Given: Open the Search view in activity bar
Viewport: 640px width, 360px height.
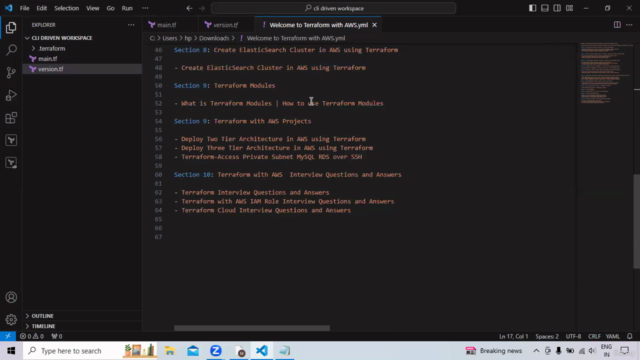Looking at the screenshot, I should click(x=11, y=50).
